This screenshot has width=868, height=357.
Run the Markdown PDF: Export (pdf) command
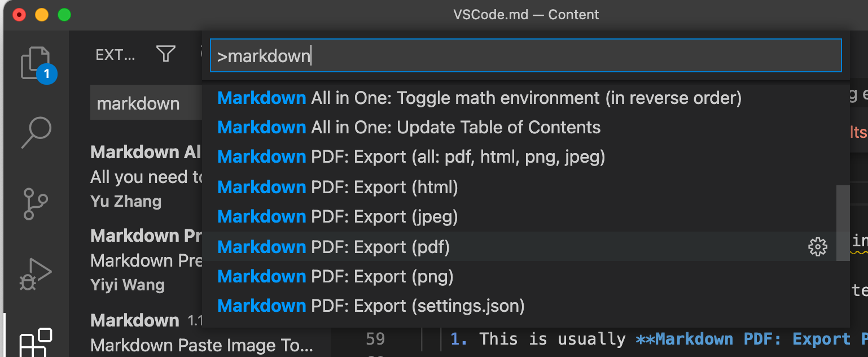395,247
